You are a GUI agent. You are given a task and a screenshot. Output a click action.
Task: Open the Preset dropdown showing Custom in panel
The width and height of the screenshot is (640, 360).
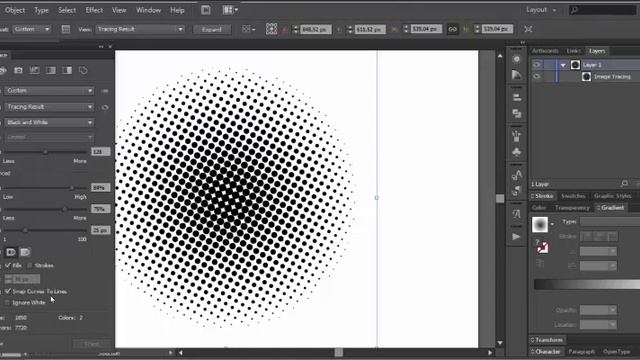[49, 91]
